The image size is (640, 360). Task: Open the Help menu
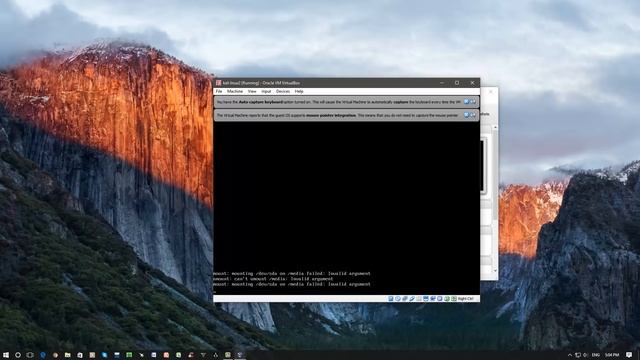coord(299,91)
